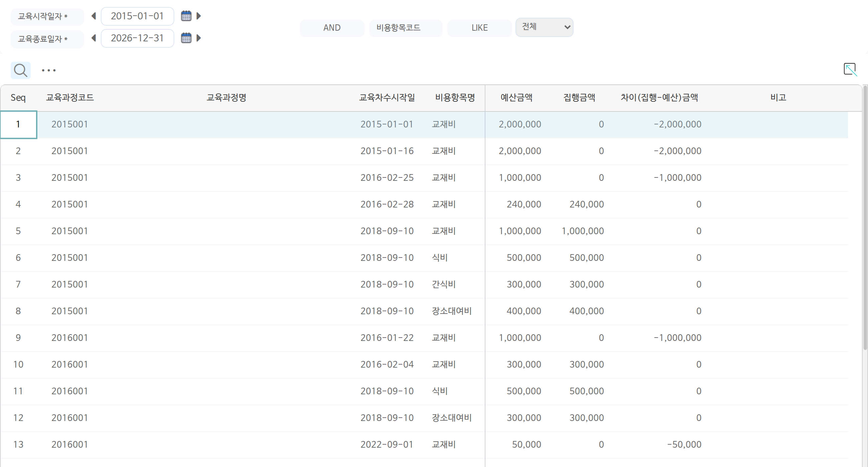Image resolution: width=868 pixels, height=467 pixels.
Task: Click previous-date arrow beside 2015-01-01
Action: 94,16
